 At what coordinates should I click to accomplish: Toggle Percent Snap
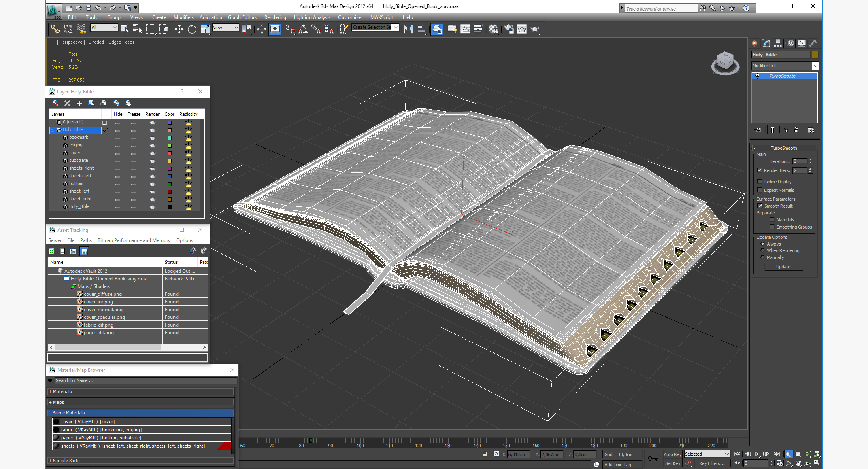pyautogui.click(x=316, y=29)
